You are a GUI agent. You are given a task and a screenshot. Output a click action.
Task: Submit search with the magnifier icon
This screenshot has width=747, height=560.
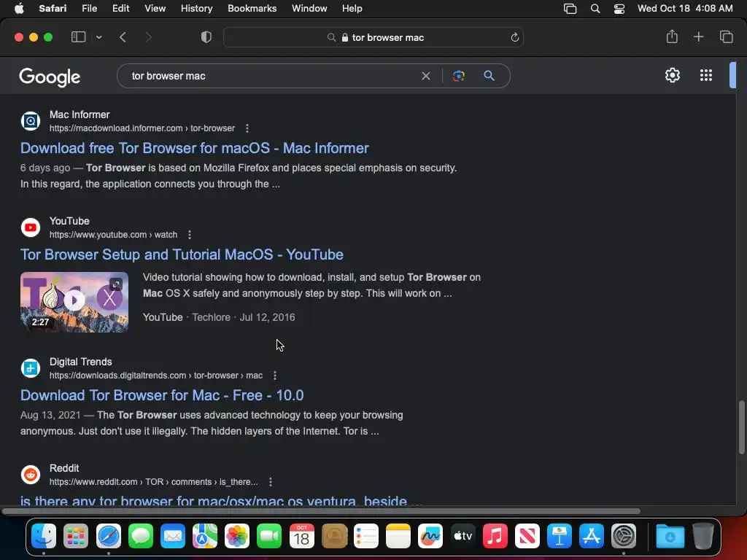[x=489, y=76]
